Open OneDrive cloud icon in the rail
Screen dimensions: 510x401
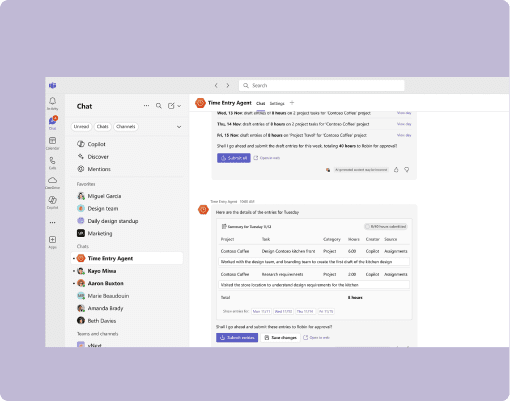(x=52, y=183)
